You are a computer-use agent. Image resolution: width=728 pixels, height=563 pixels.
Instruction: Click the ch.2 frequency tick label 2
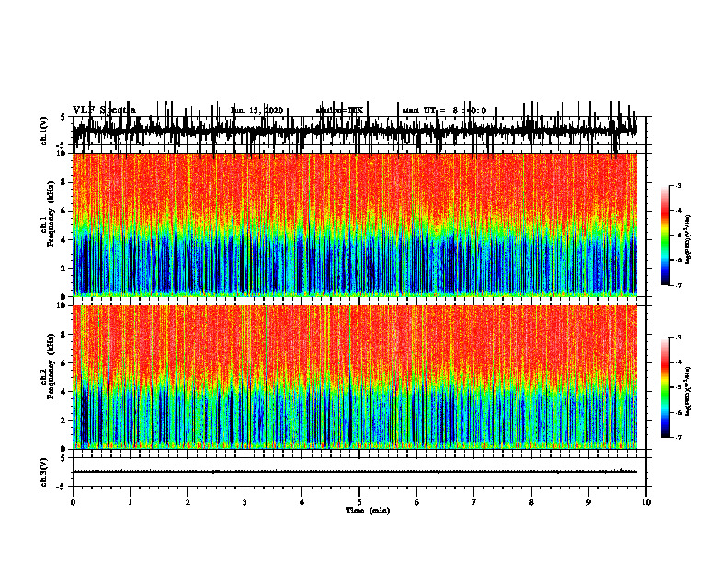tap(63, 420)
